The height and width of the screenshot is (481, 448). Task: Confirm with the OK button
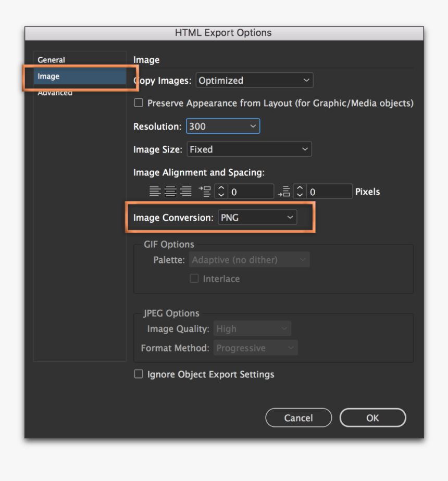(x=372, y=418)
